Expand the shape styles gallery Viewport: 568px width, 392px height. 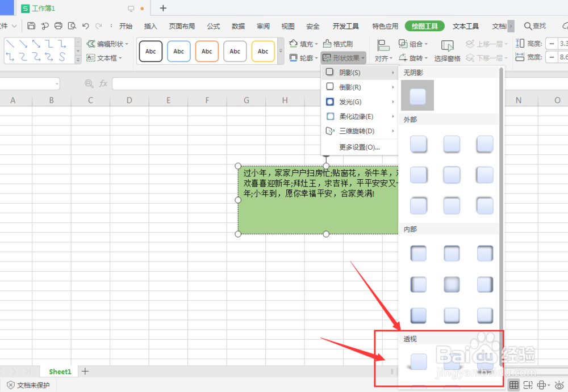281,51
